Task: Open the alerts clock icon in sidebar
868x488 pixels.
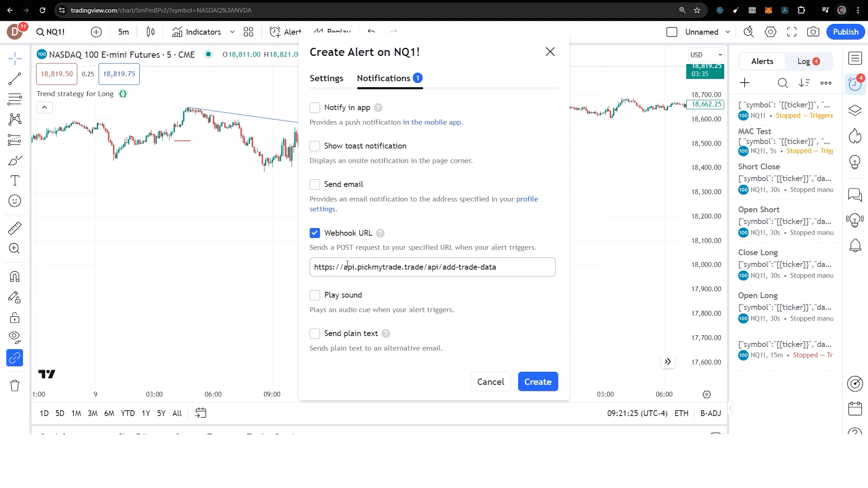Action: 855,84
